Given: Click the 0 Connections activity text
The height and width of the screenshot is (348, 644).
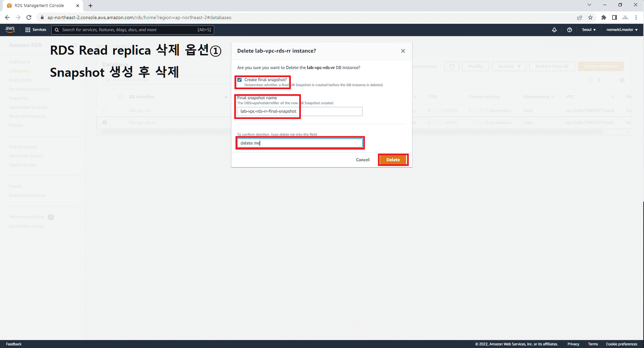Looking at the screenshot, I should tap(499, 122).
